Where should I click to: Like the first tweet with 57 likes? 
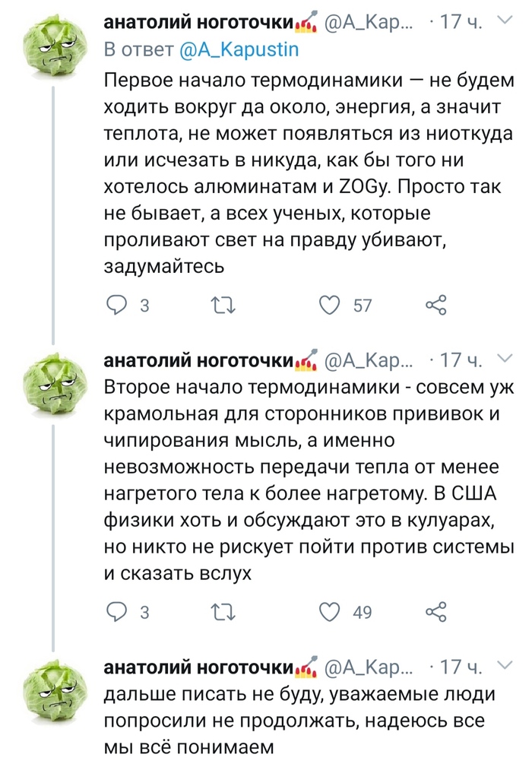click(x=329, y=306)
